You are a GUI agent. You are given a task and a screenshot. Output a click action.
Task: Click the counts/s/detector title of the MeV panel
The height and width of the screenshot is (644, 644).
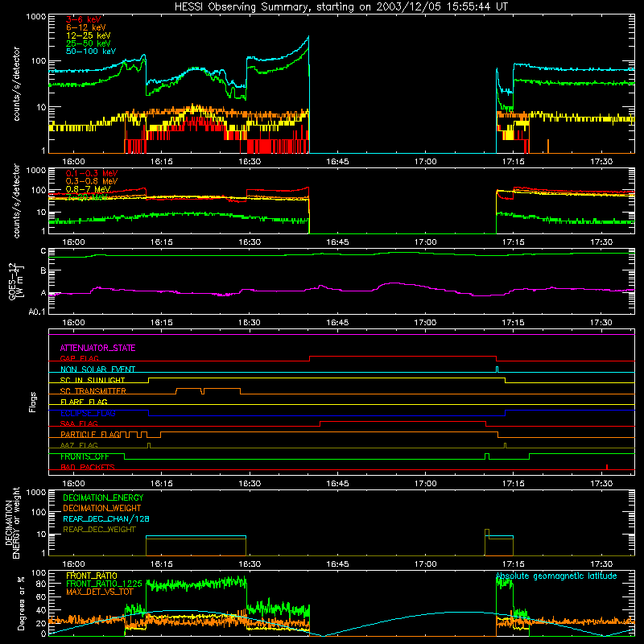16,200
